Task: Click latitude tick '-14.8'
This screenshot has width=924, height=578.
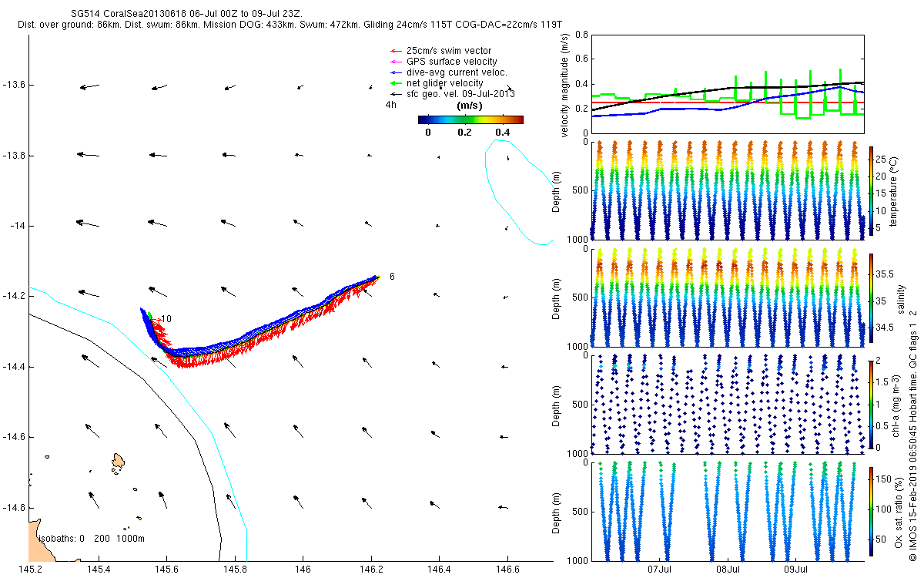Action: [13, 508]
